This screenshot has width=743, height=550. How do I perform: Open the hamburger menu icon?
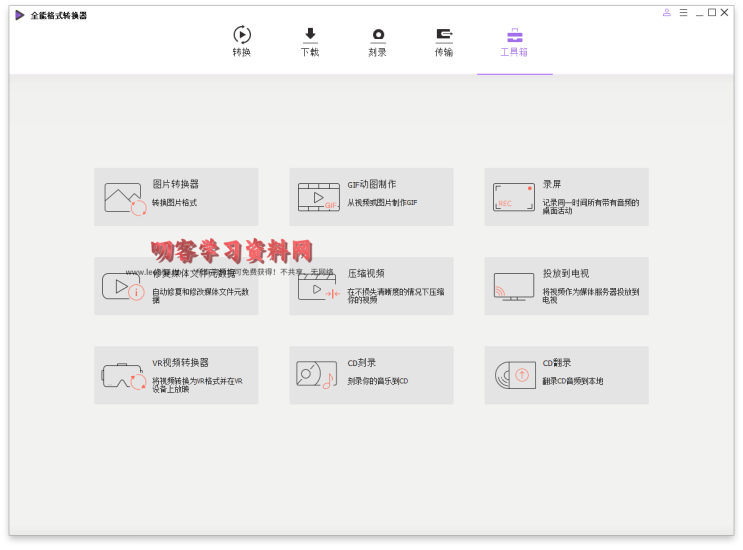click(x=683, y=13)
